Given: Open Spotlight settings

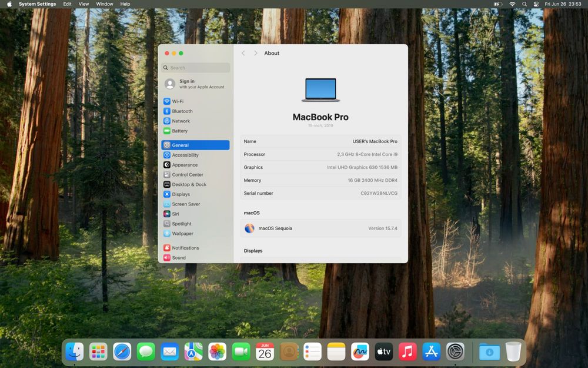Looking at the screenshot, I should pos(195,223).
